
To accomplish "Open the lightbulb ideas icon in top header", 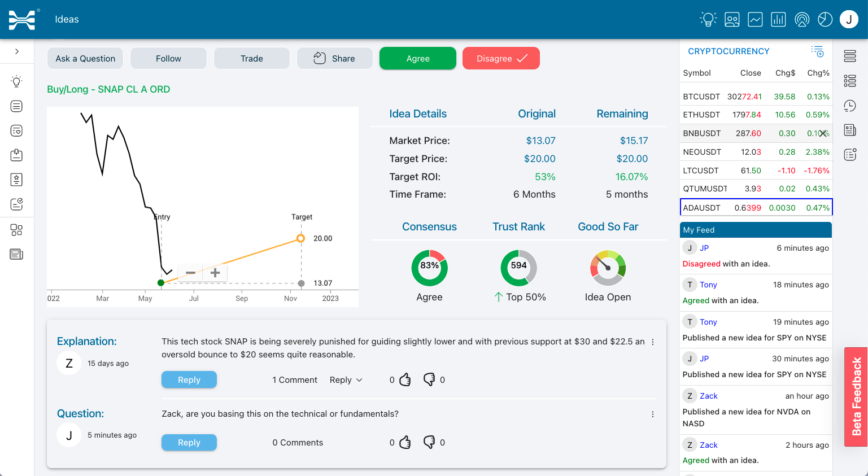I will pyautogui.click(x=708, y=19).
